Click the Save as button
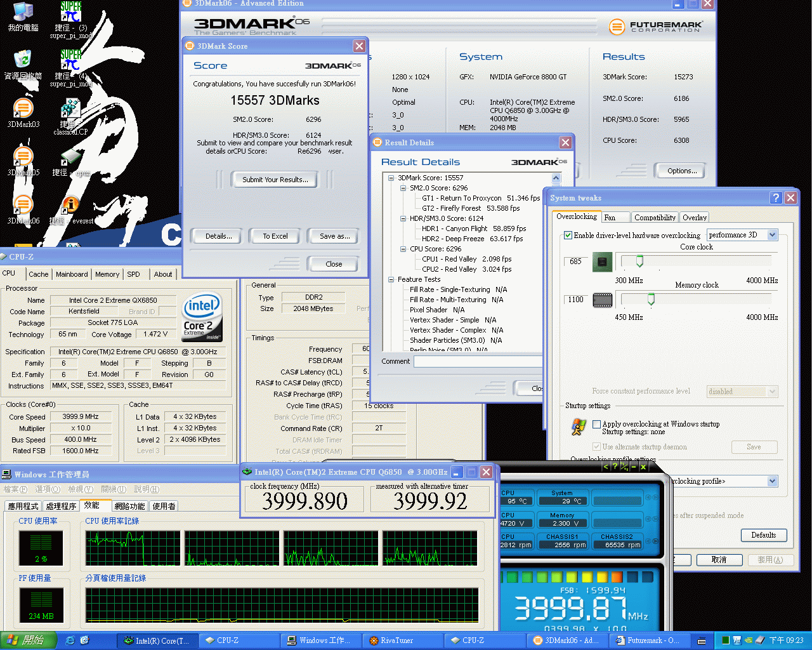 pyautogui.click(x=334, y=236)
